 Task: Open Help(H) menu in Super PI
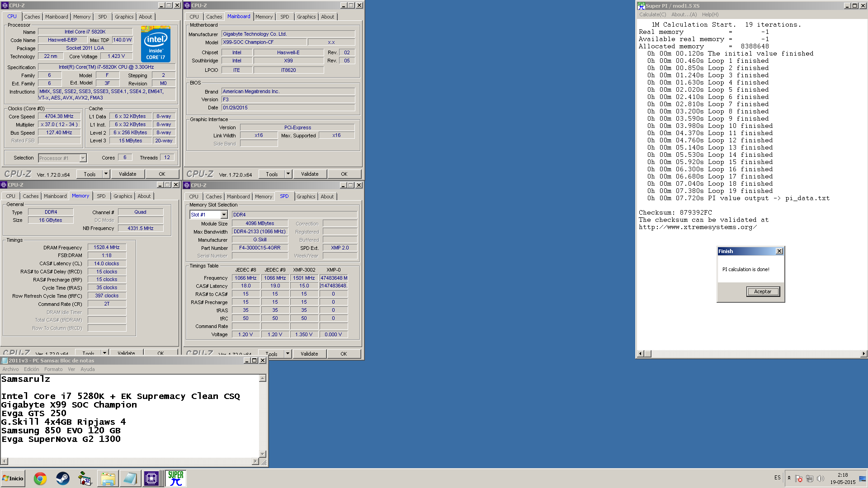tap(710, 14)
